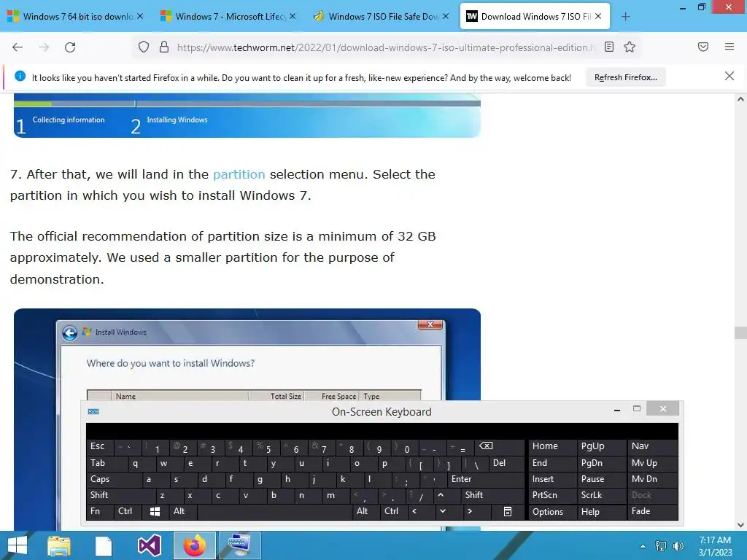747x560 pixels.
Task: Close the Windows 7 - Microsoft Lifecycle tab
Action: 293,16
